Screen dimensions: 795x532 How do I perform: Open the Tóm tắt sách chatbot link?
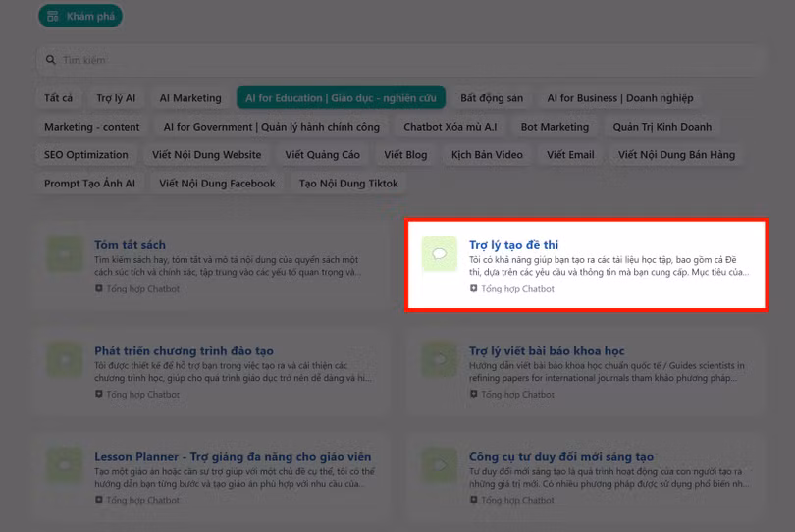click(x=130, y=245)
